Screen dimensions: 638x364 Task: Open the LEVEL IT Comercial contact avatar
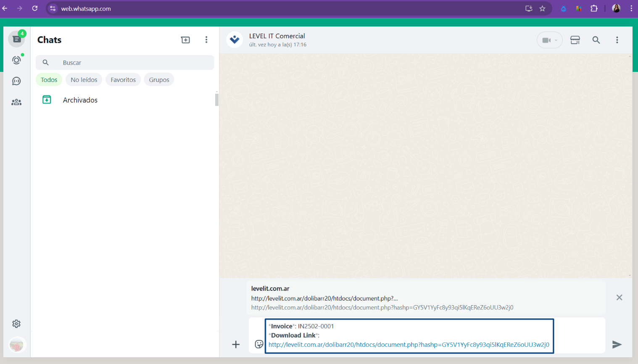coord(235,40)
